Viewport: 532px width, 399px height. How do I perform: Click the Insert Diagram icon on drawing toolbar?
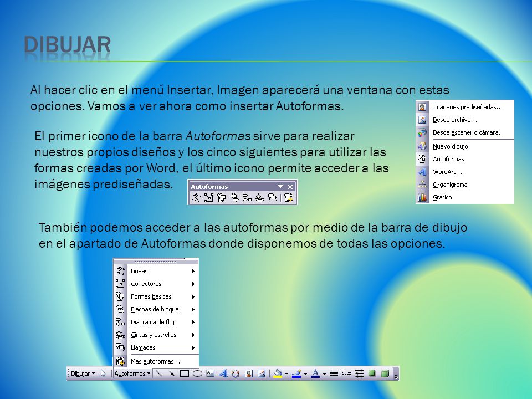236,374
